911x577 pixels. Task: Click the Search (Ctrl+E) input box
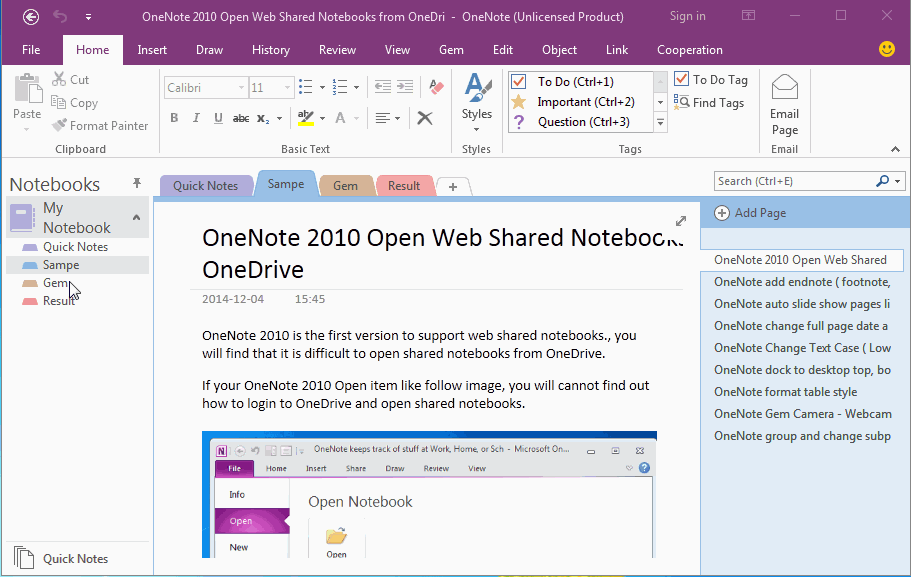point(794,181)
